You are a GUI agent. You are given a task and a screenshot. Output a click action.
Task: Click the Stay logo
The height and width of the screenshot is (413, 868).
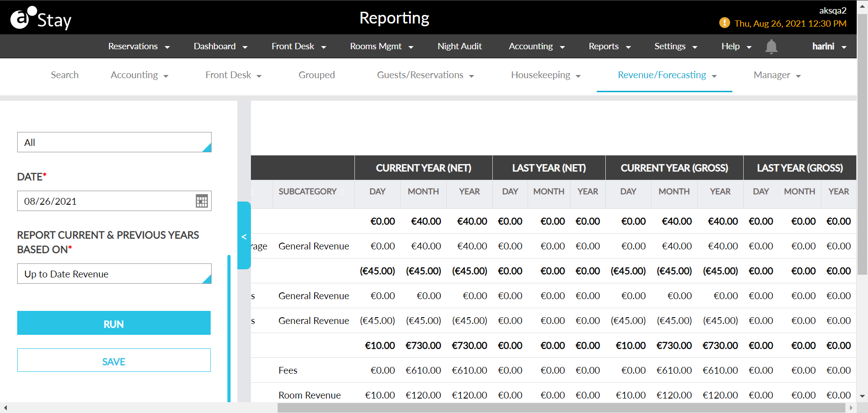tap(41, 19)
